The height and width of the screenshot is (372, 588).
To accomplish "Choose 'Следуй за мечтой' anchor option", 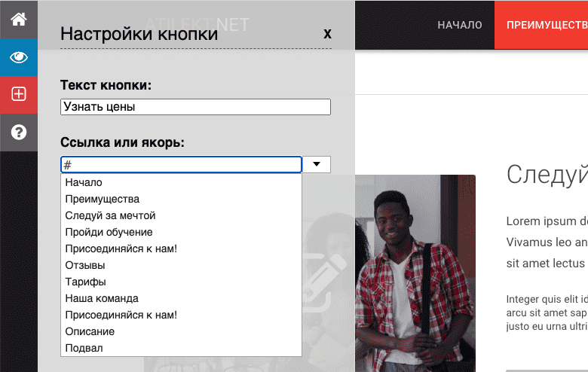I will 181,215.
